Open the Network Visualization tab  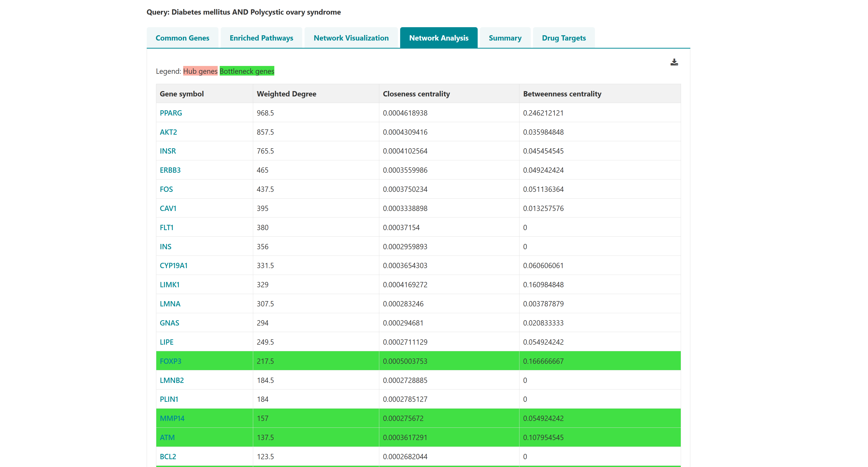tap(351, 38)
